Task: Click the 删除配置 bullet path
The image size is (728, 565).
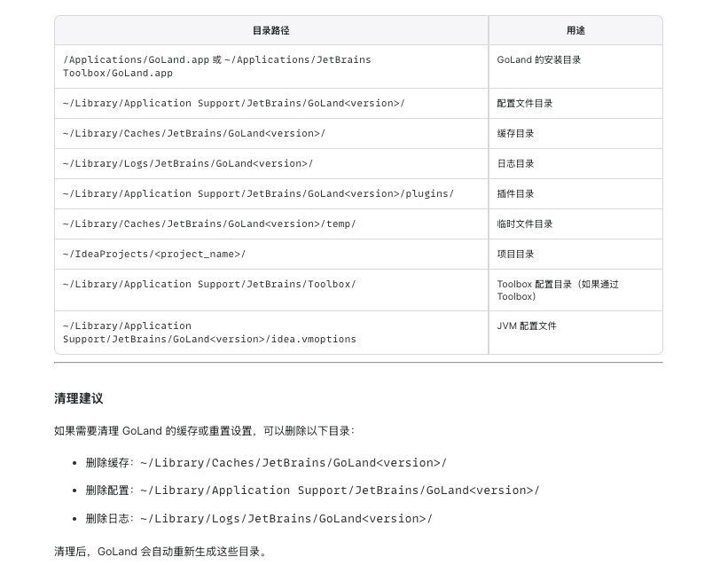Action: [340, 490]
